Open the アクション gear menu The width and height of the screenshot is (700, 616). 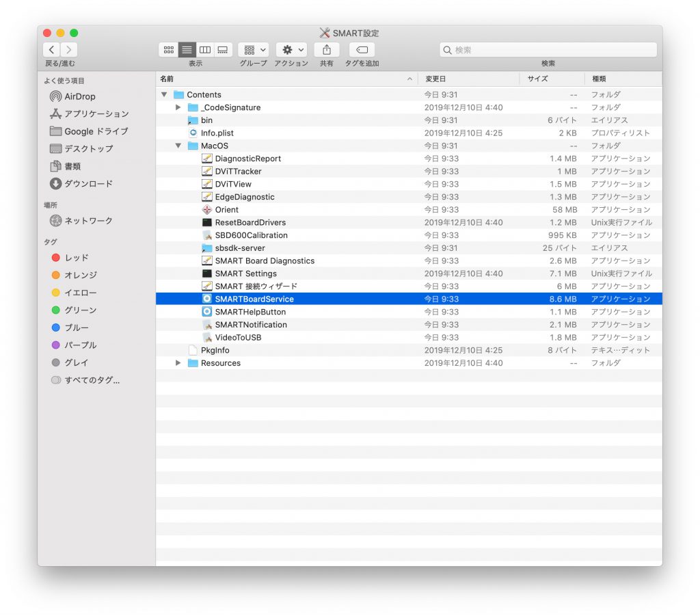point(291,49)
